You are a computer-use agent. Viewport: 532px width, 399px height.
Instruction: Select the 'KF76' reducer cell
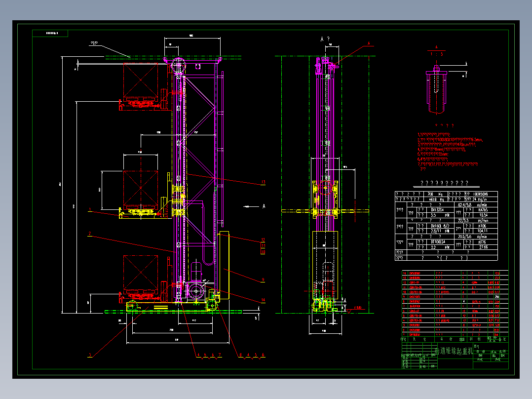485,242
